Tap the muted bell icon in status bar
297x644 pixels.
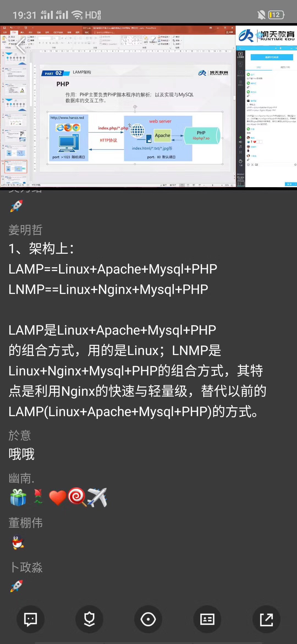(x=261, y=15)
